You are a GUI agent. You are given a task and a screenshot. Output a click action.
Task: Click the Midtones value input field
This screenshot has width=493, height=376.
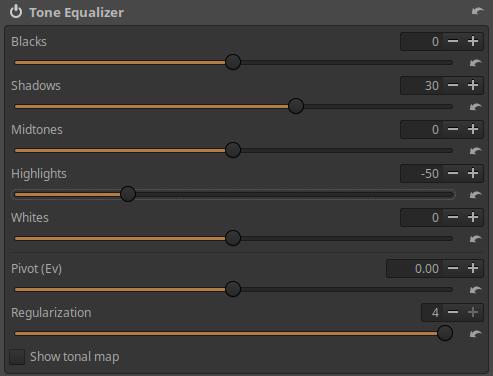[421, 129]
